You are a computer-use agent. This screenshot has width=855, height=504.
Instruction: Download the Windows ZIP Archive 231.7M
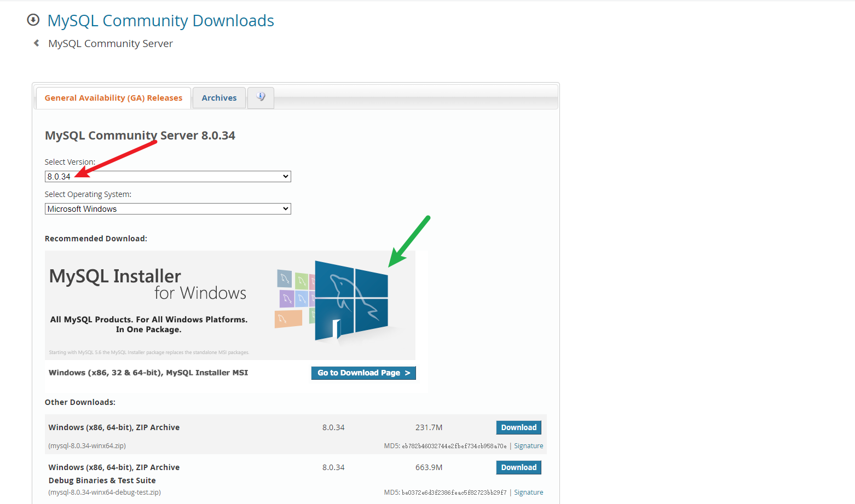(518, 427)
